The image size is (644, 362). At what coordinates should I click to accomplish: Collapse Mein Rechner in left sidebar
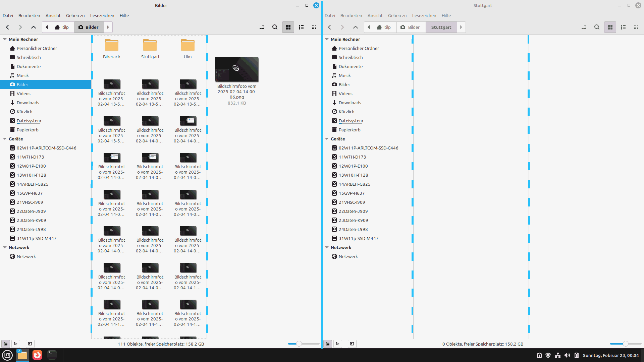[x=5, y=39]
